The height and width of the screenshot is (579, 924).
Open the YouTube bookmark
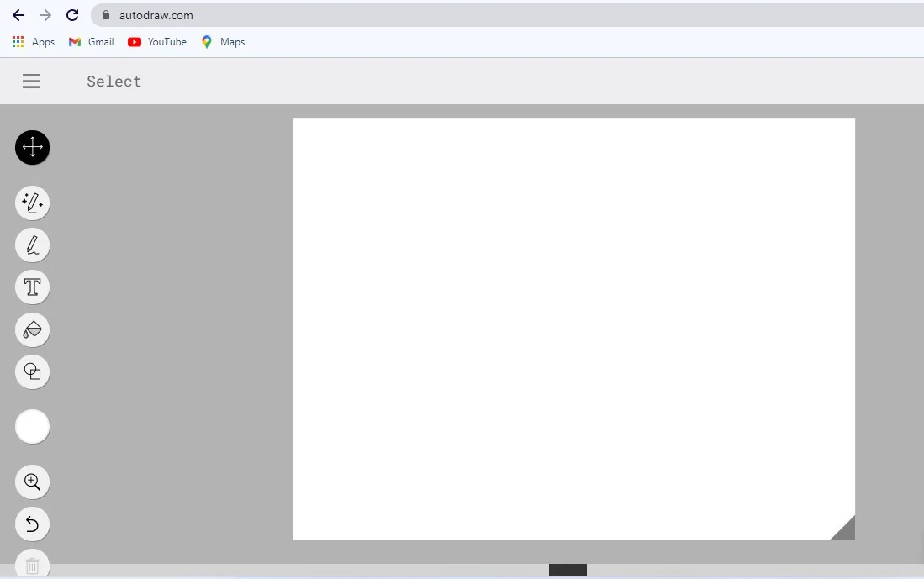pos(156,41)
